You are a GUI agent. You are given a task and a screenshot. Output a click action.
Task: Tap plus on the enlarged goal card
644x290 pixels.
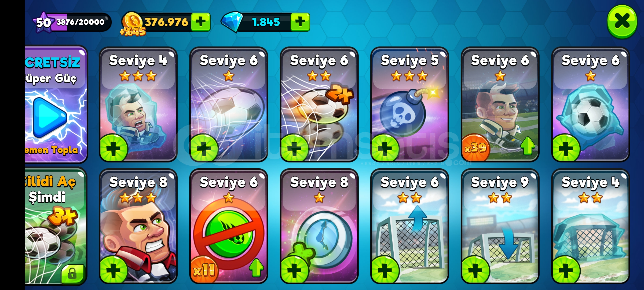pyautogui.click(x=385, y=270)
